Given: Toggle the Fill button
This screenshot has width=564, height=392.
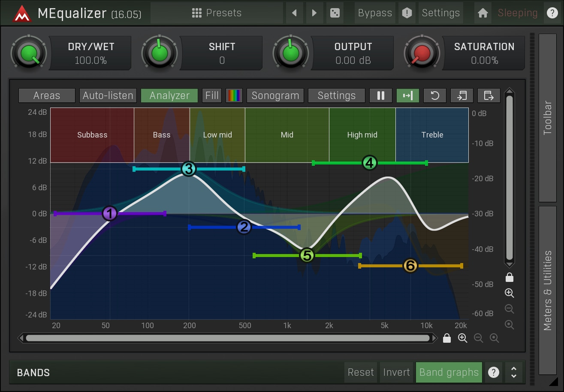Looking at the screenshot, I should click(212, 96).
